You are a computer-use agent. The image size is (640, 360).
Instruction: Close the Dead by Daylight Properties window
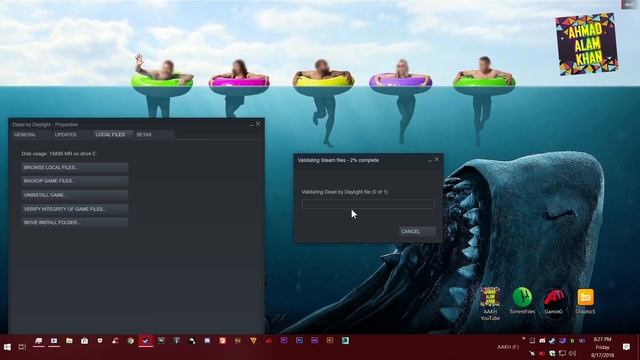pyautogui.click(x=258, y=124)
